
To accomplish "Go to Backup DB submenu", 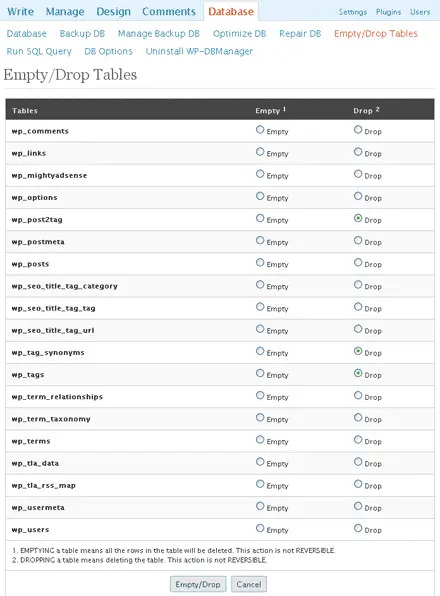I will [82, 33].
